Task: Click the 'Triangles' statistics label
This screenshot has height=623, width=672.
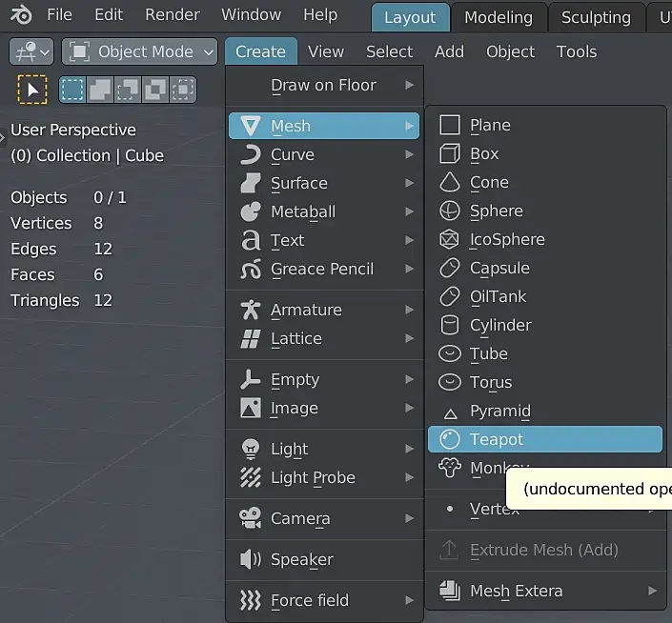Action: coord(45,301)
